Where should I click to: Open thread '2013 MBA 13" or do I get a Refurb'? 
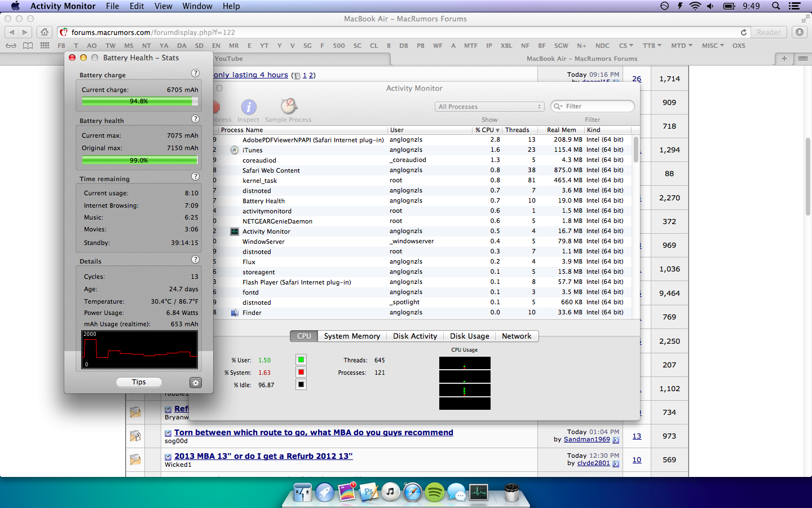[x=263, y=456]
